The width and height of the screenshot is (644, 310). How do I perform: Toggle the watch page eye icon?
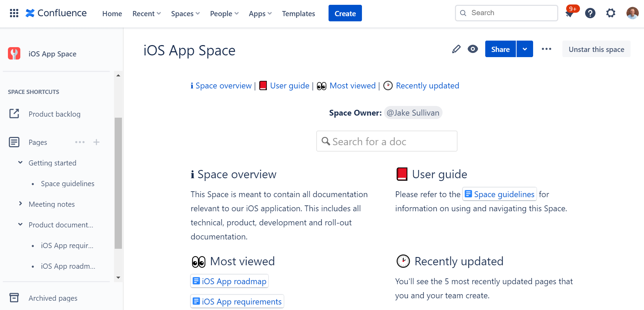coord(473,49)
